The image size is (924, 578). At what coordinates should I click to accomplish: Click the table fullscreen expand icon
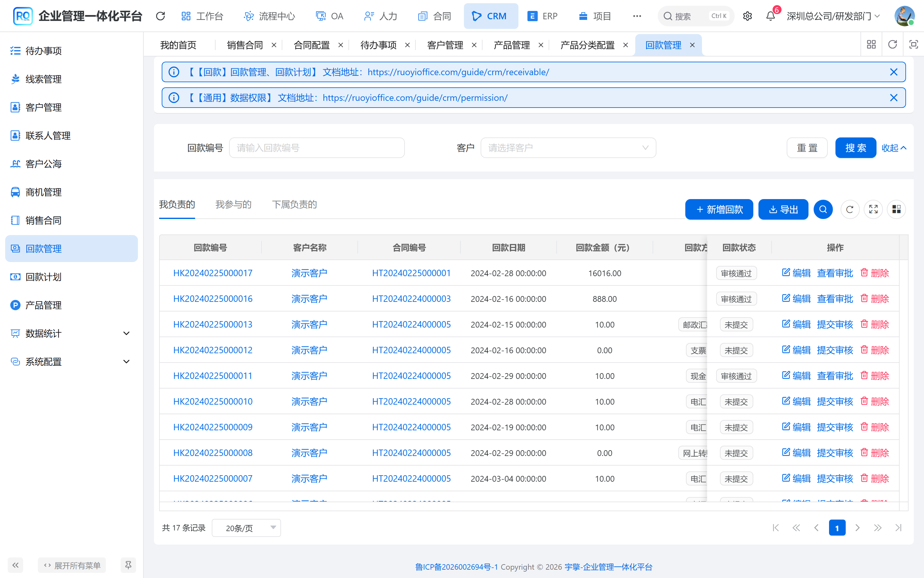[873, 209]
